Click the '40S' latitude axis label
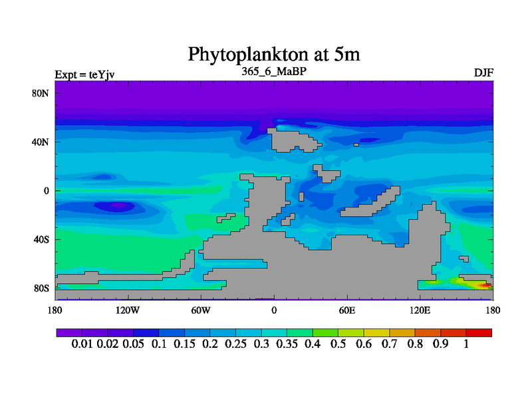The height and width of the screenshot is (399, 532). (x=41, y=239)
